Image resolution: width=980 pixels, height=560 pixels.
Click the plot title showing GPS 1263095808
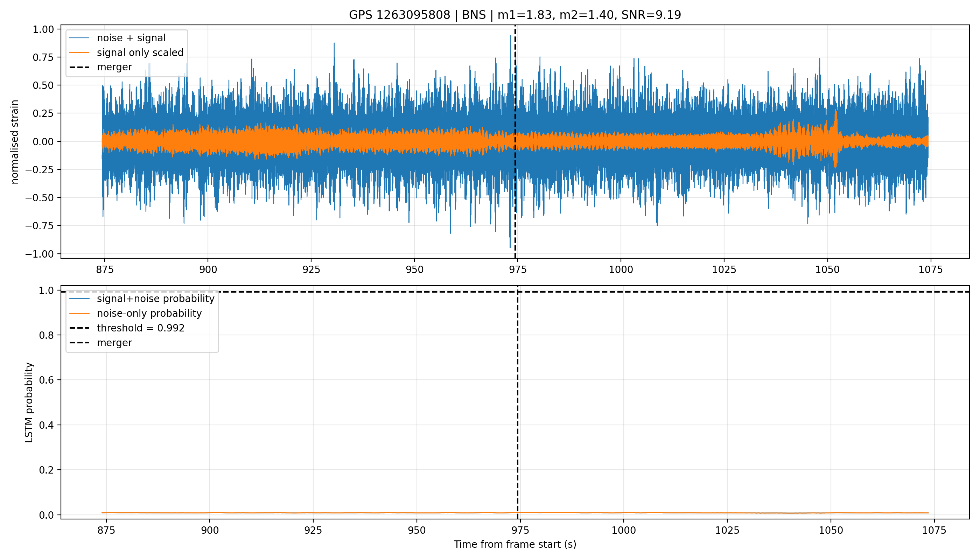tap(514, 15)
